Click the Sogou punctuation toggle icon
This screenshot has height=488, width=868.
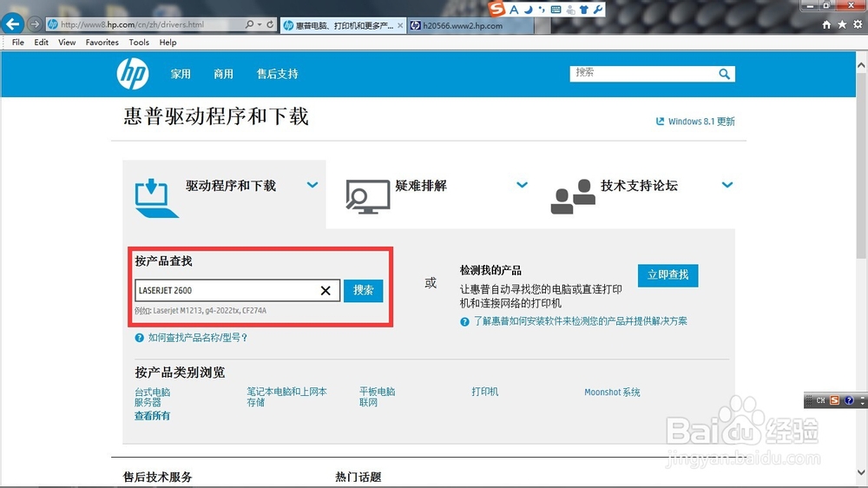pos(542,10)
